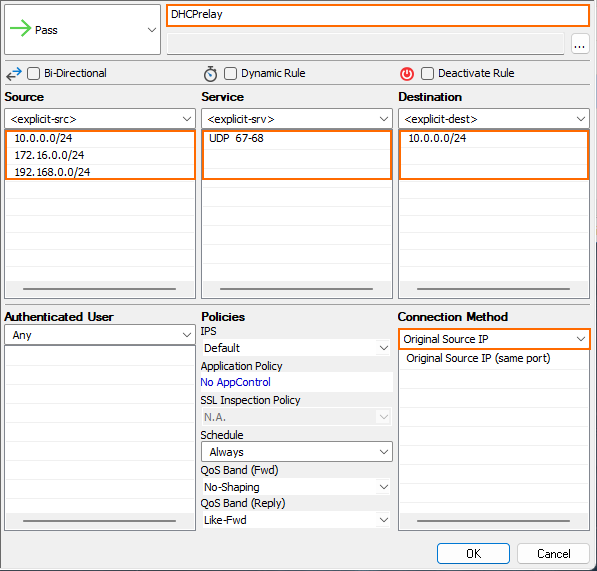Enable the Bi-Directional checkbox
Screen dimensions: 597x571
34,73
